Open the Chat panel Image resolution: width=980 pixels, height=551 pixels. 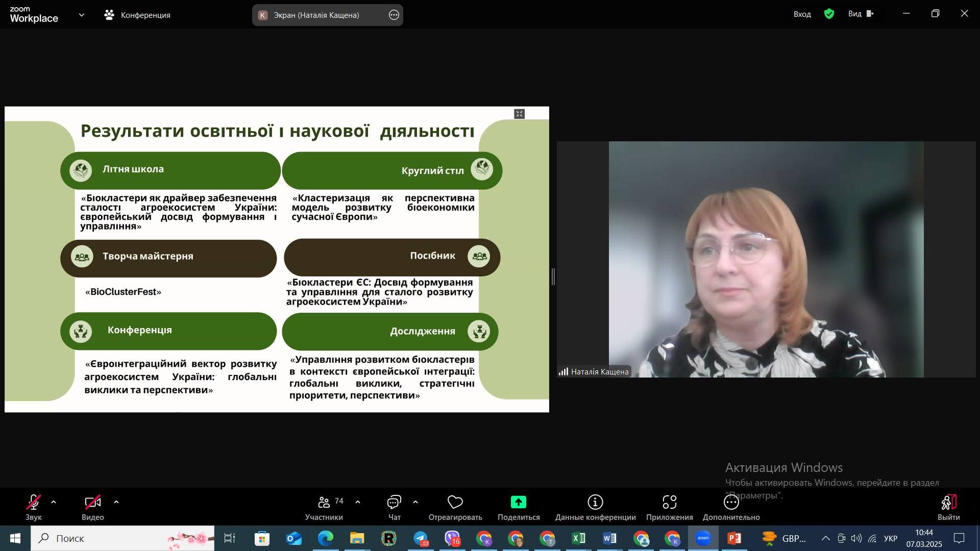tap(394, 503)
